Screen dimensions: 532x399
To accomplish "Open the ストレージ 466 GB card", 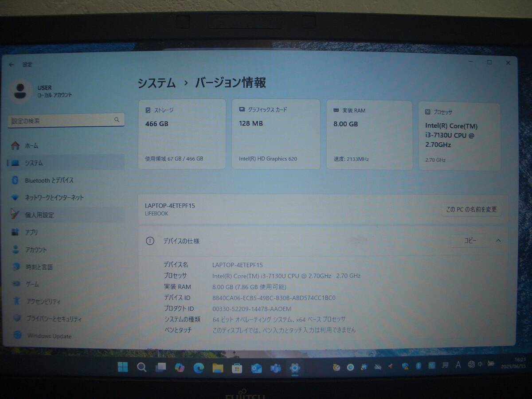I will [x=182, y=134].
